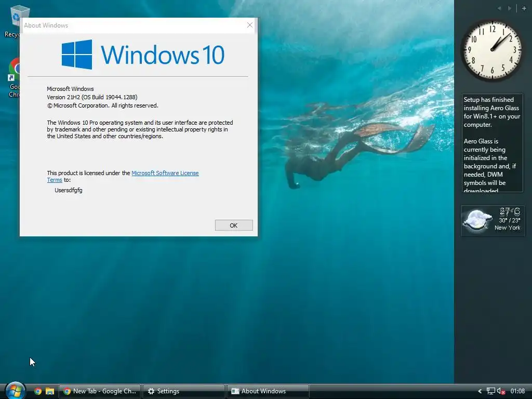Launch Chrome from quick launch bar
This screenshot has height=399, width=532.
coord(38,391)
